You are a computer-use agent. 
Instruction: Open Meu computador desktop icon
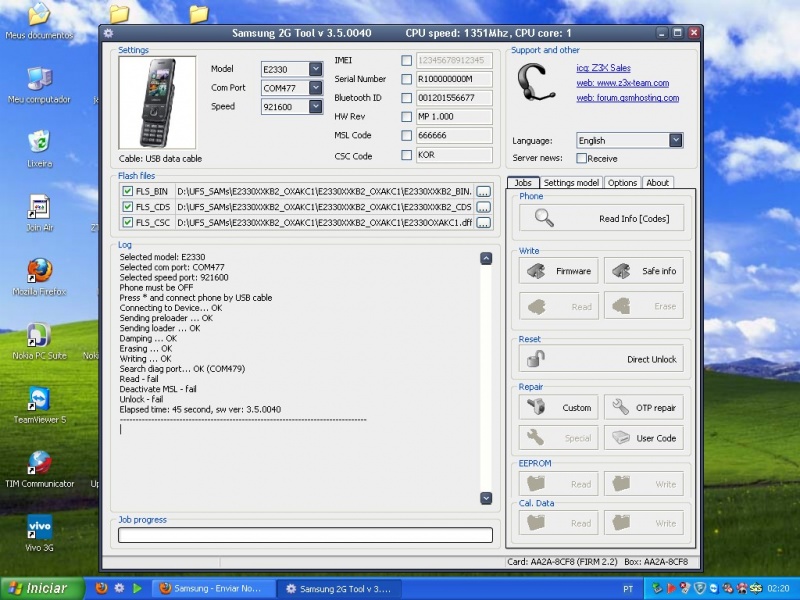pyautogui.click(x=39, y=85)
